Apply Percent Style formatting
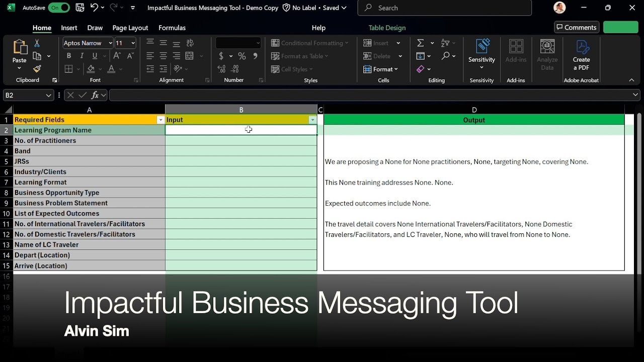The height and width of the screenshot is (362, 644). click(242, 56)
